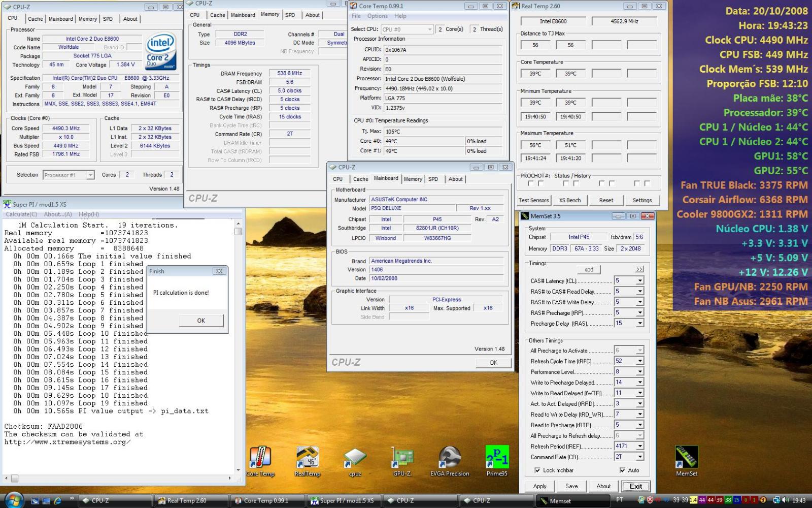The height and width of the screenshot is (508, 812).
Task: Open the Processor #1 Selection dropdown in CPU-Z
Action: point(69,175)
